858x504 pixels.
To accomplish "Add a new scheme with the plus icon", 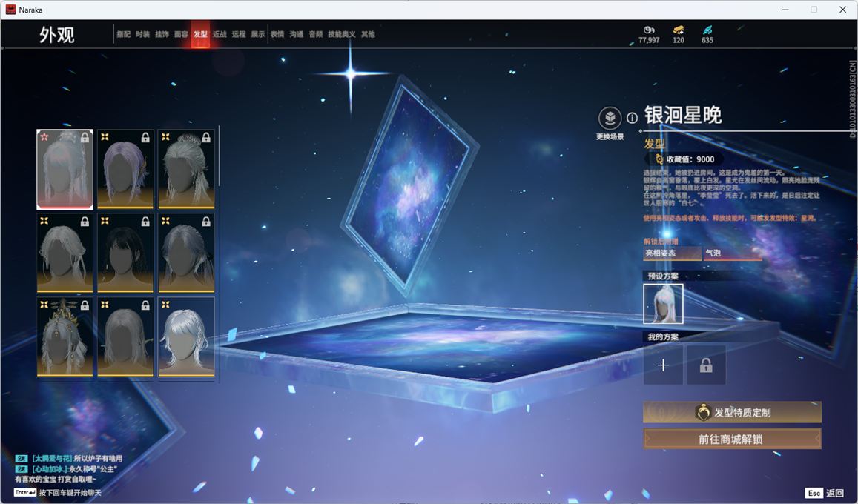I will [663, 365].
